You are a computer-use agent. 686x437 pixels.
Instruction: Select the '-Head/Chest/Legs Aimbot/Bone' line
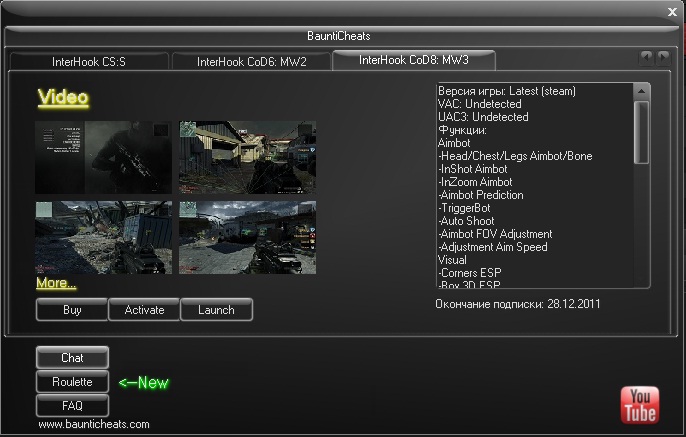pyautogui.click(x=515, y=156)
